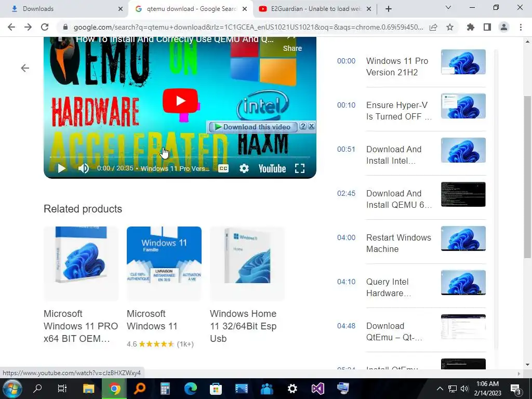This screenshot has height=399, width=532.
Task: Open Chrome three-dot menu
Action: click(x=521, y=27)
